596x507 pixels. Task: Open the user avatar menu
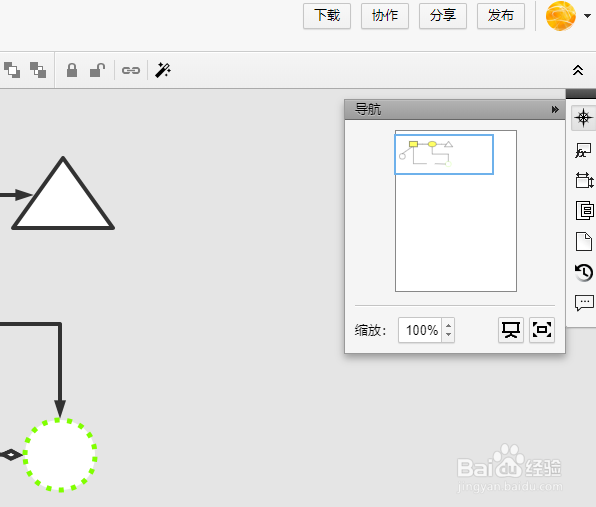[560, 16]
